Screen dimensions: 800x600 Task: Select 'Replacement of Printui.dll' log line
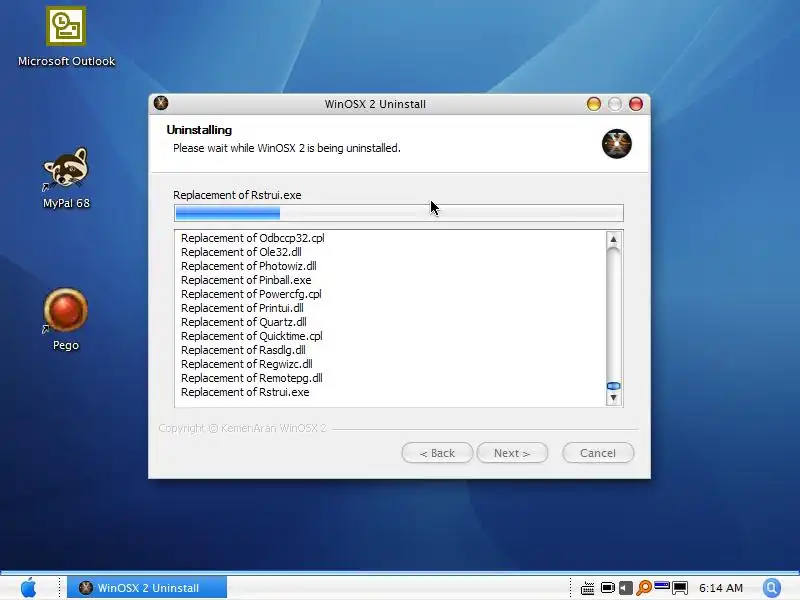[x=242, y=308]
